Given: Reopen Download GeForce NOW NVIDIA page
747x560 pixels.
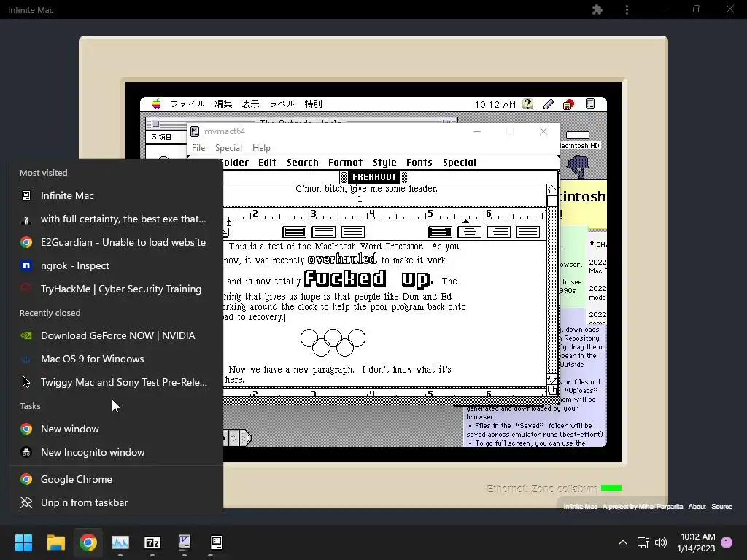Looking at the screenshot, I should coord(116,335).
